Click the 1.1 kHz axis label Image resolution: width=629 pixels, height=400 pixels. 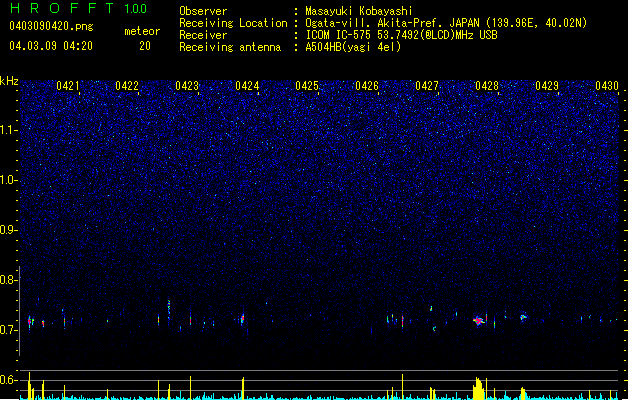point(9,130)
